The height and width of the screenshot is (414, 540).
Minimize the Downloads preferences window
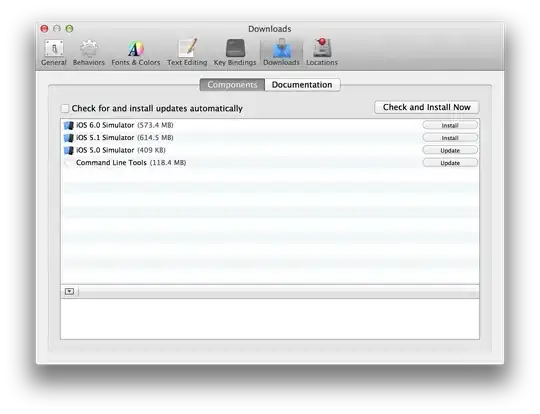coord(57,29)
